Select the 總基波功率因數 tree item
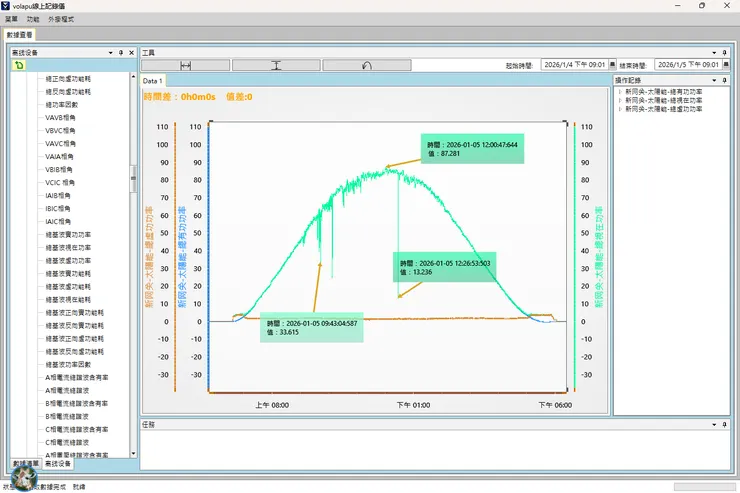The image size is (740, 493). point(68,364)
